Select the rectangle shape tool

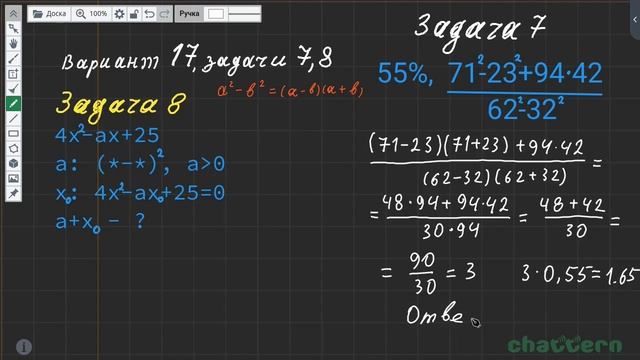[13, 133]
